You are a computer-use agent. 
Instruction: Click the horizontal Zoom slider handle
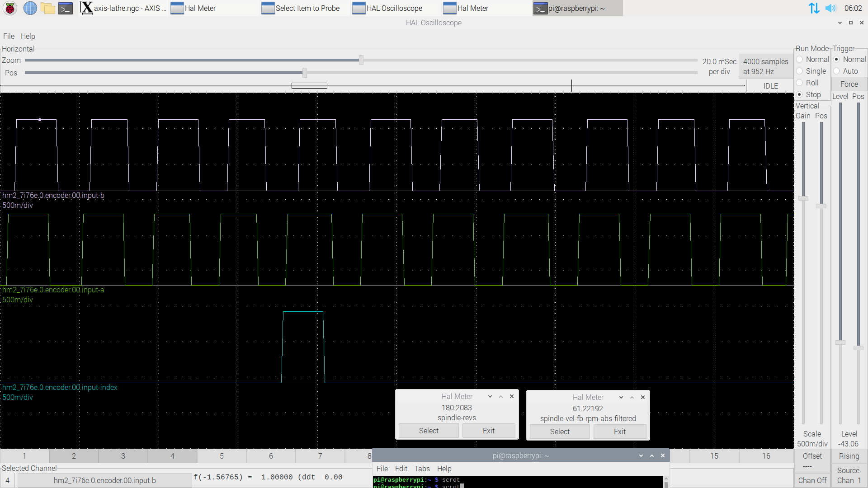tap(361, 60)
